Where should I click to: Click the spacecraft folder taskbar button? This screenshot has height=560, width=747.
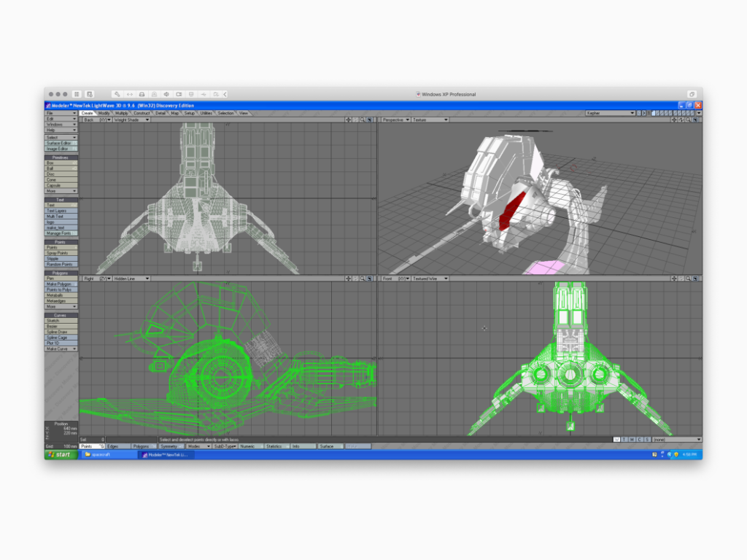coord(109,455)
